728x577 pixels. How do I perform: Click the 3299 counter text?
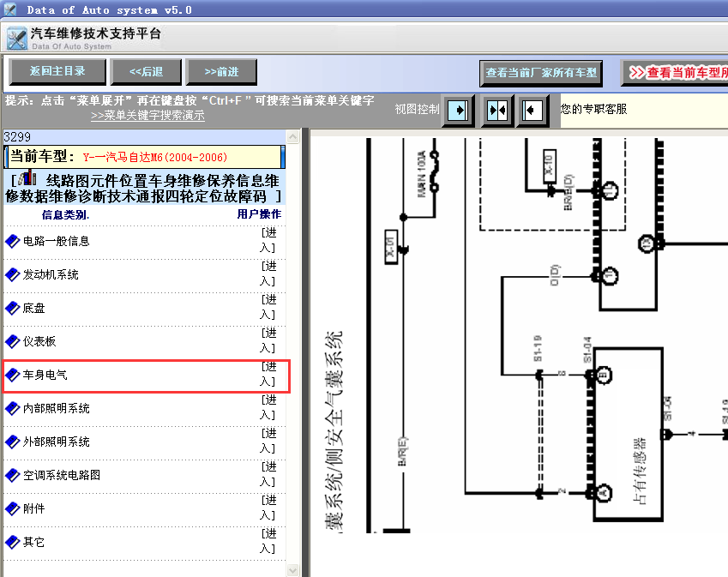[x=17, y=137]
